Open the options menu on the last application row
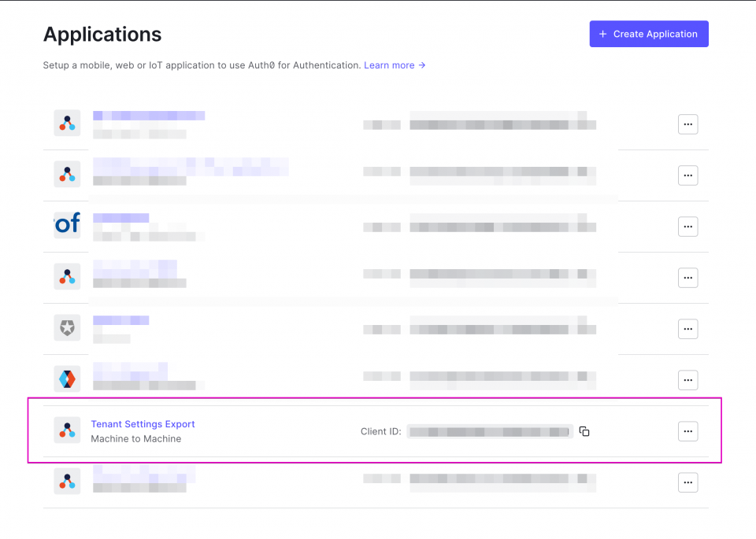 (x=687, y=482)
